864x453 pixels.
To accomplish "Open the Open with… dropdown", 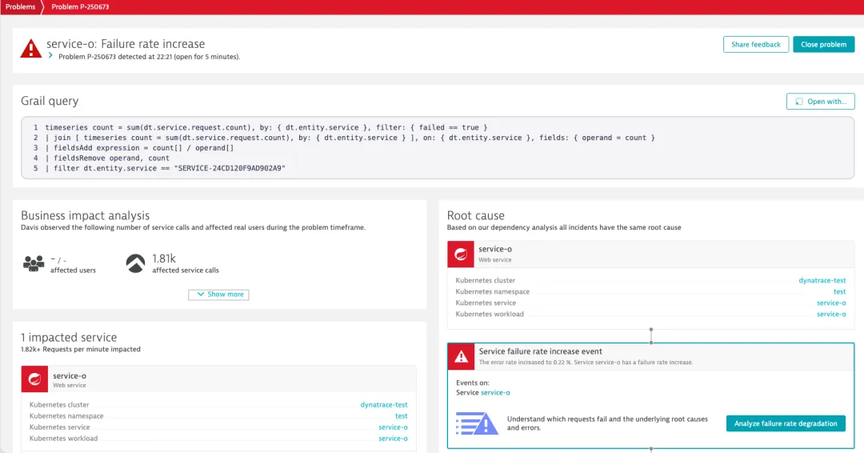I will click(820, 101).
